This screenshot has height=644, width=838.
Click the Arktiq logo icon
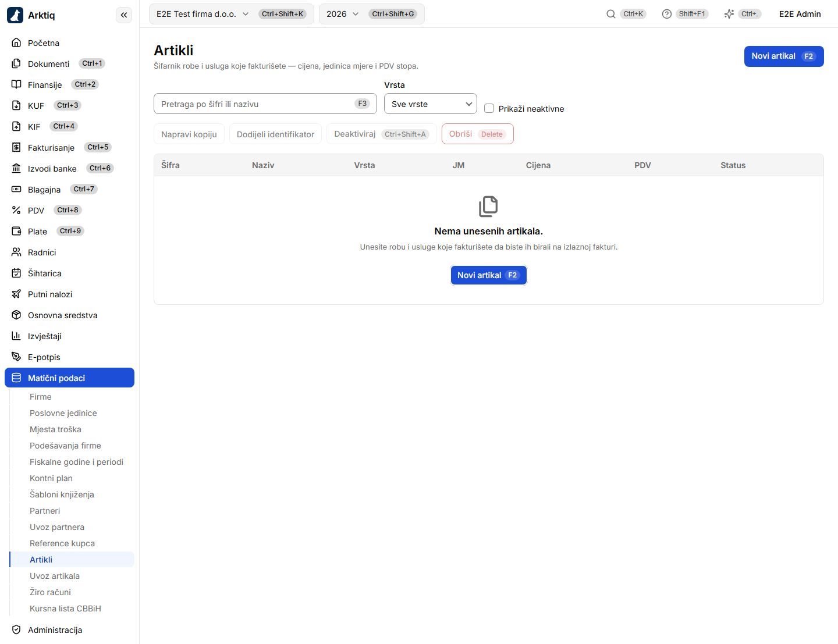pyautogui.click(x=15, y=15)
